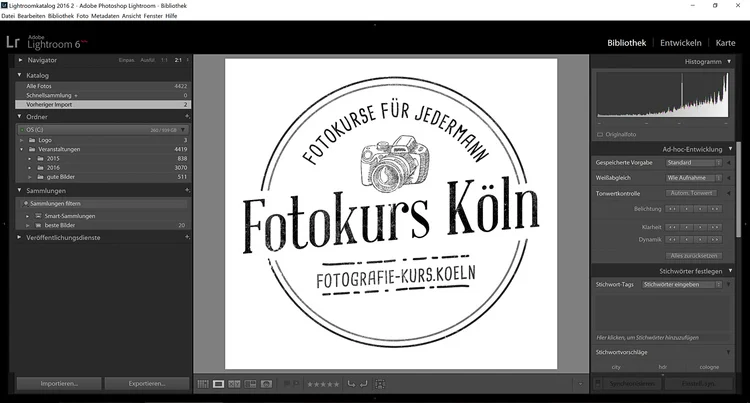Decrease Belichtung by large step

[x=673, y=209]
